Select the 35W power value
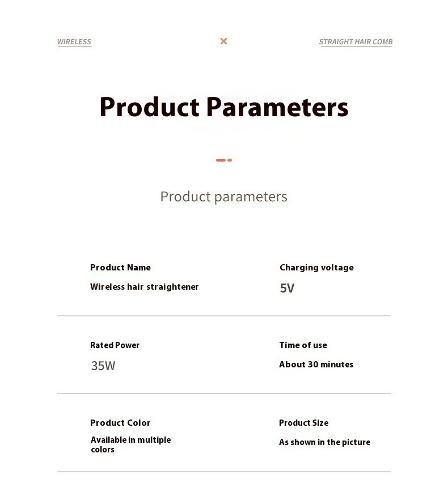 point(103,366)
